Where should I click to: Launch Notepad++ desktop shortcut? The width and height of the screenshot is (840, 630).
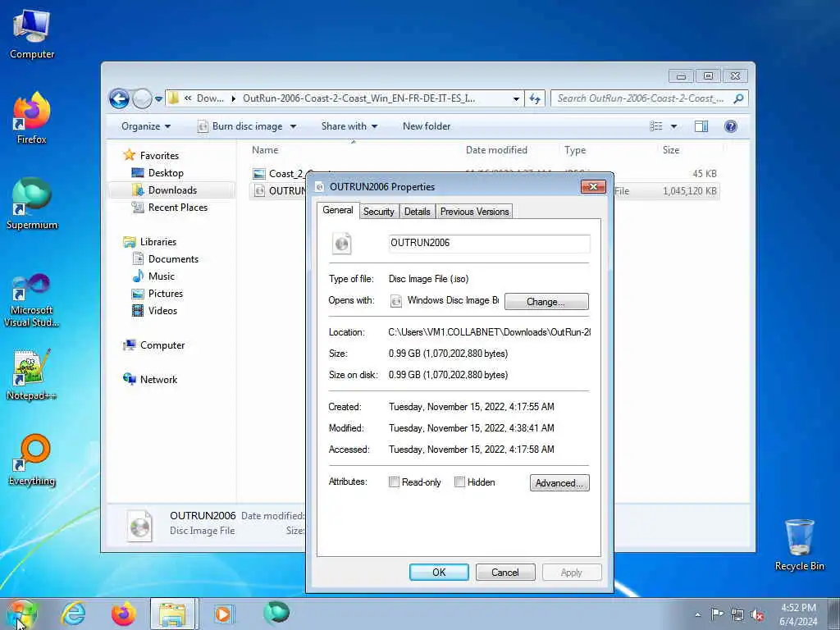(x=32, y=375)
